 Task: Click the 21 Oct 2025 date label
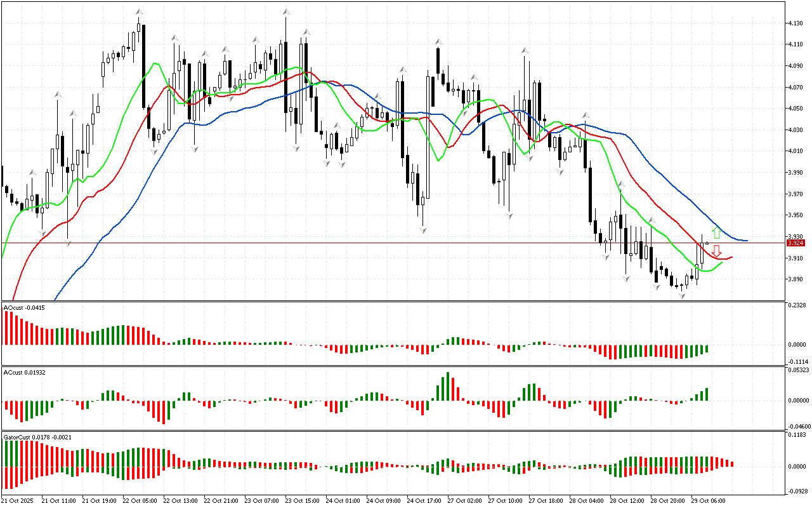[18, 500]
